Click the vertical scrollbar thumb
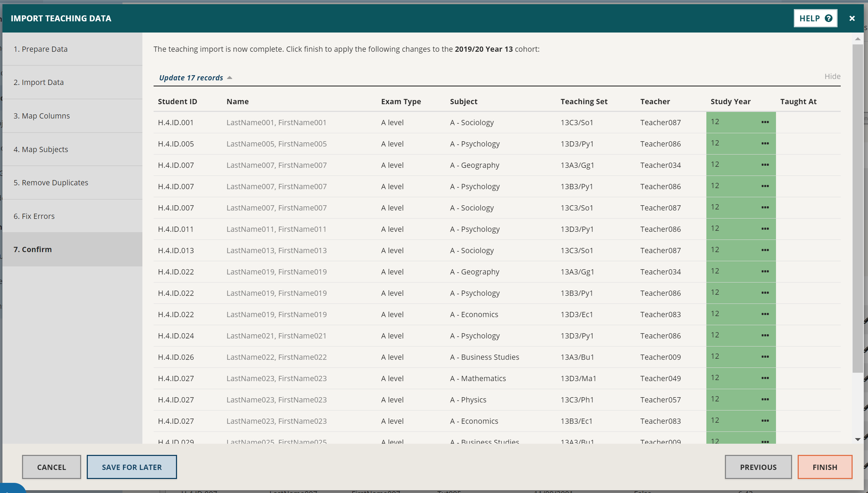This screenshot has height=493, width=868. 858,208
